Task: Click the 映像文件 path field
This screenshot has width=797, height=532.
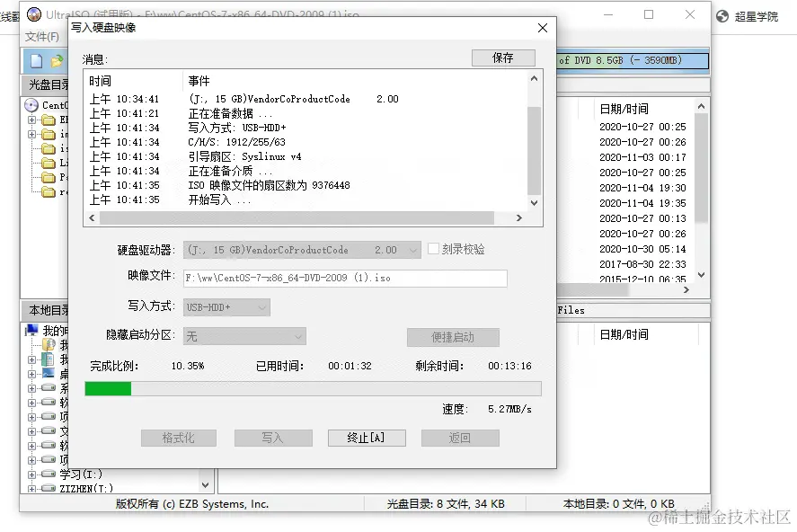Action: [345, 278]
